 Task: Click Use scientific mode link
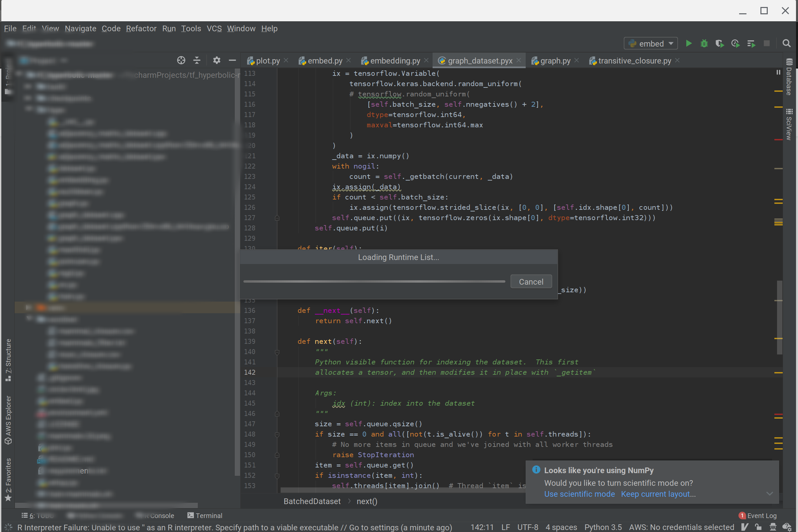579,494
